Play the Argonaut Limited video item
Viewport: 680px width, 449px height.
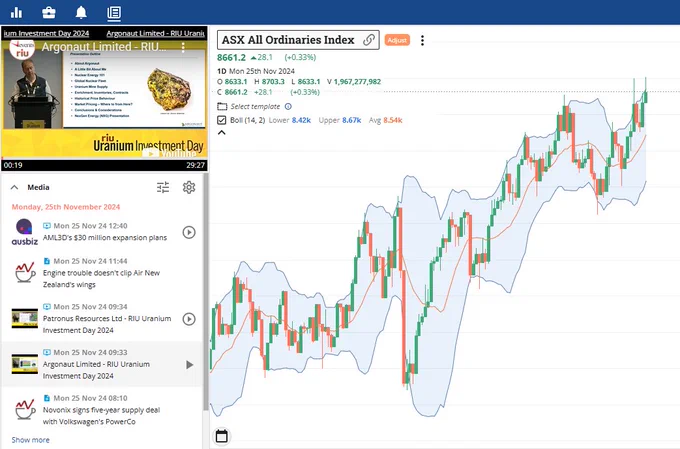190,364
